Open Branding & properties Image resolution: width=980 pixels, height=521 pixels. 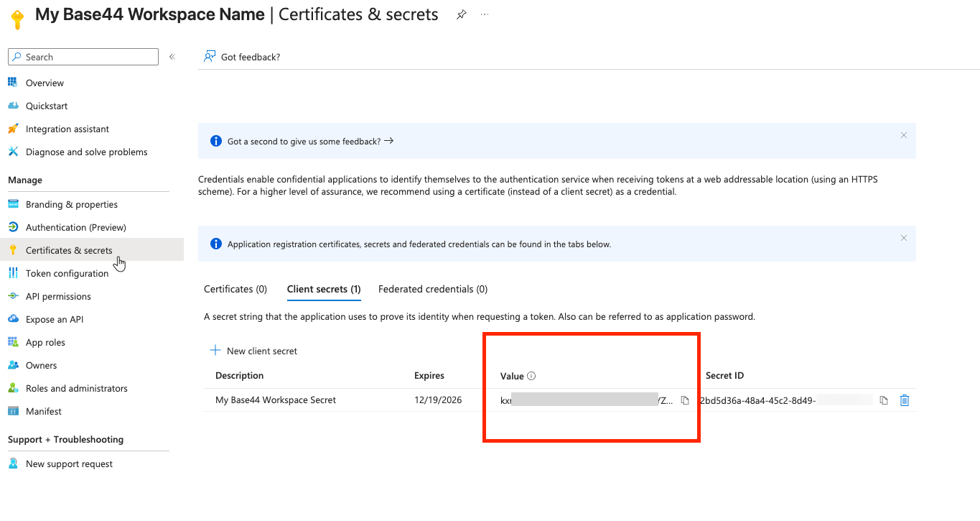click(72, 204)
